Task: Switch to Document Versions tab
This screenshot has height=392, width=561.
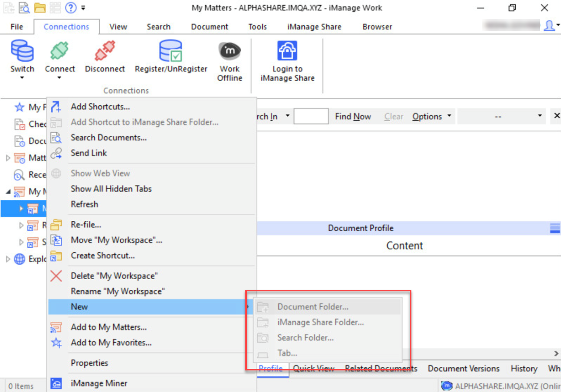Action: coord(463,368)
